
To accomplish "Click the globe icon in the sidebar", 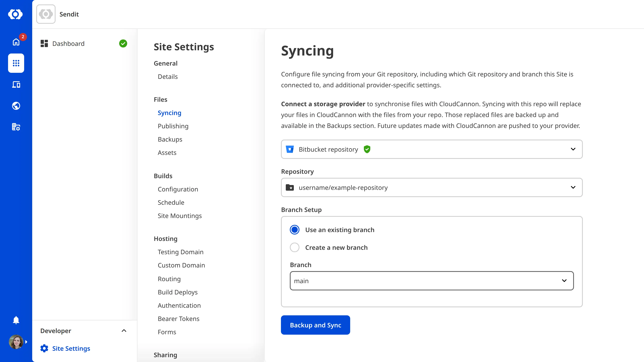I will click(x=16, y=106).
